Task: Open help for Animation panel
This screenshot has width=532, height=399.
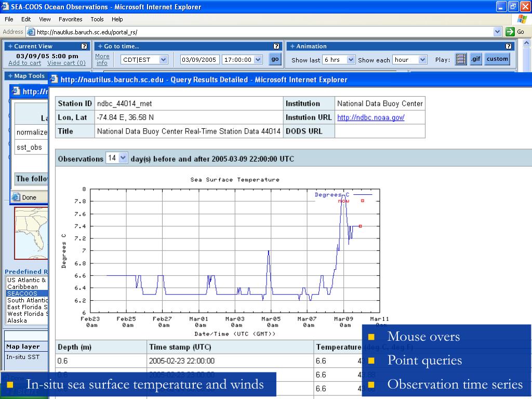Action: [x=509, y=46]
